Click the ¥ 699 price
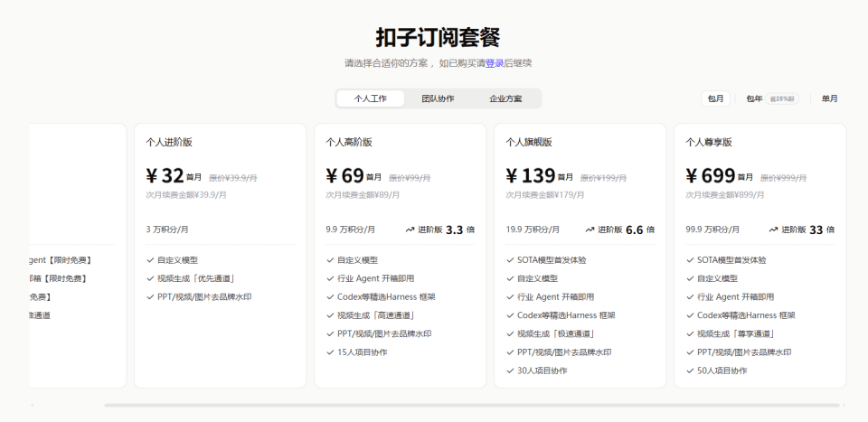Viewport: 868px width, 422px height. (x=711, y=176)
